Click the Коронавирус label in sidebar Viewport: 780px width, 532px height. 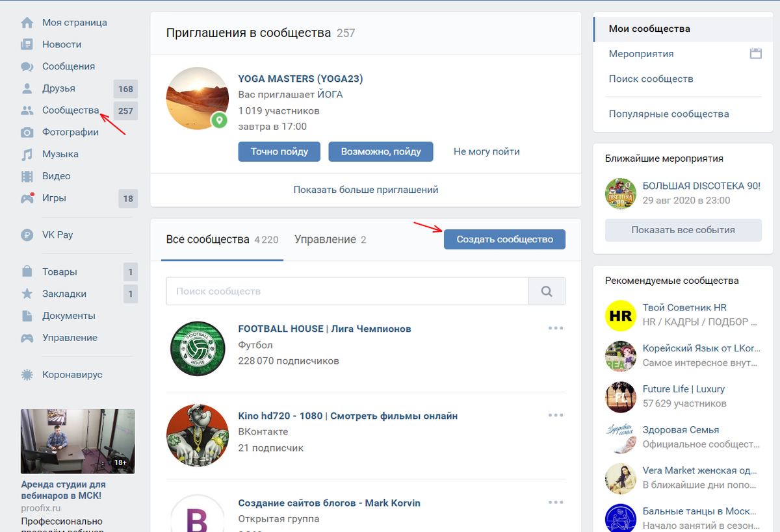72,375
